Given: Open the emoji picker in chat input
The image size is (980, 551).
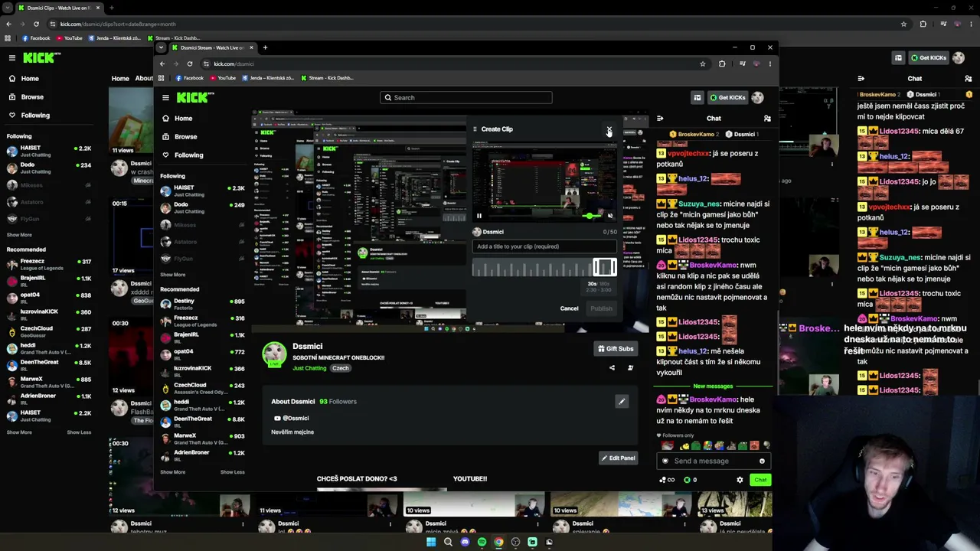Looking at the screenshot, I should [762, 461].
